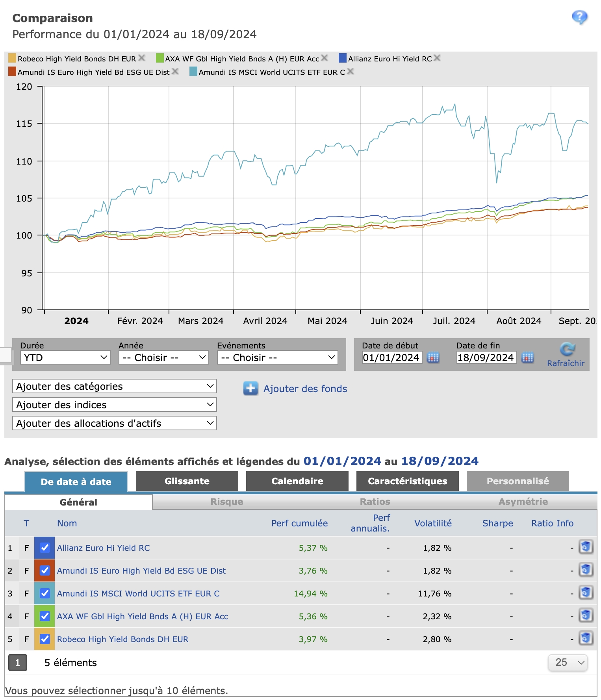
Task: Uncheck the Allianz Euro Hi Yield RC checkbox
Action: [x=45, y=548]
